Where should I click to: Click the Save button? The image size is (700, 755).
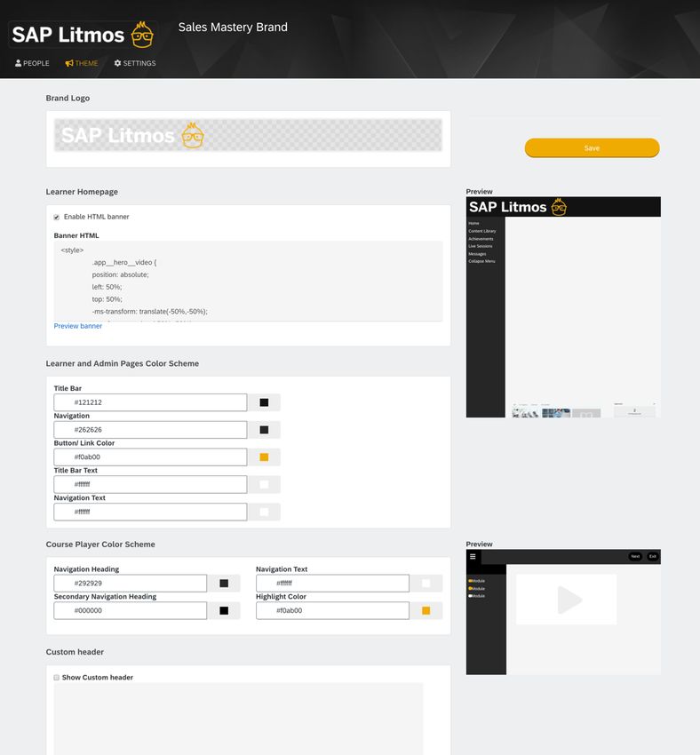pos(592,147)
